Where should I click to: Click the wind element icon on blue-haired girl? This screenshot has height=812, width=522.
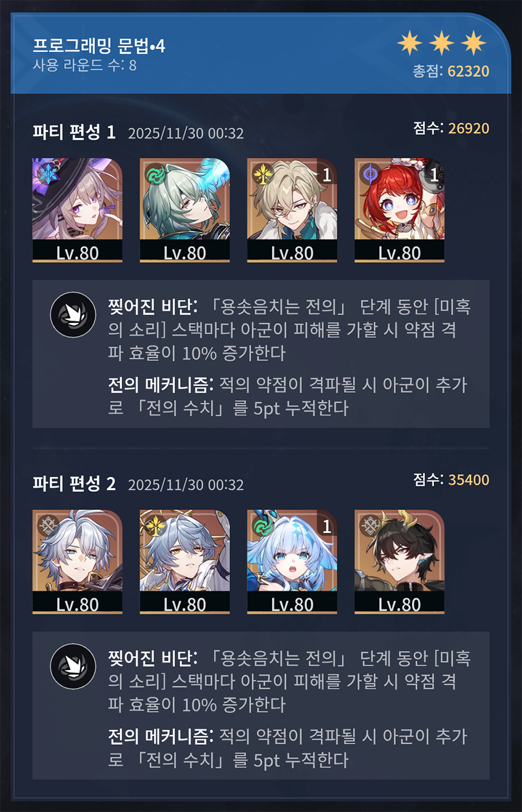pyautogui.click(x=261, y=525)
